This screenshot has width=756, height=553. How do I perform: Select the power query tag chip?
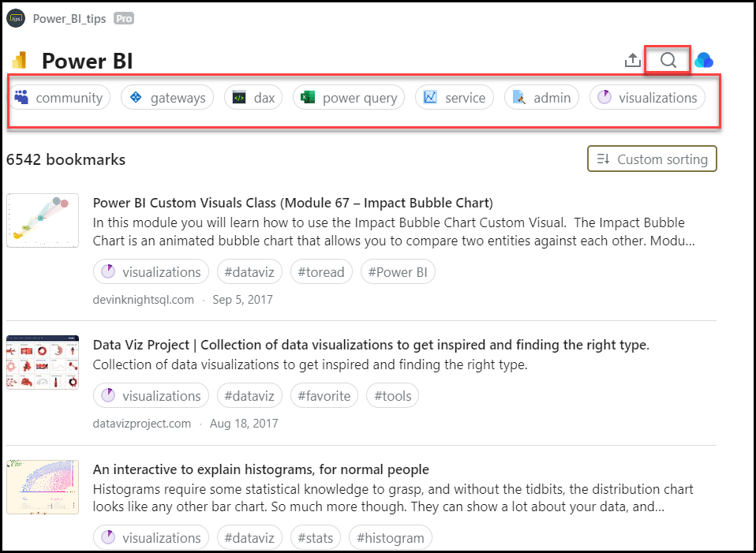[349, 98]
